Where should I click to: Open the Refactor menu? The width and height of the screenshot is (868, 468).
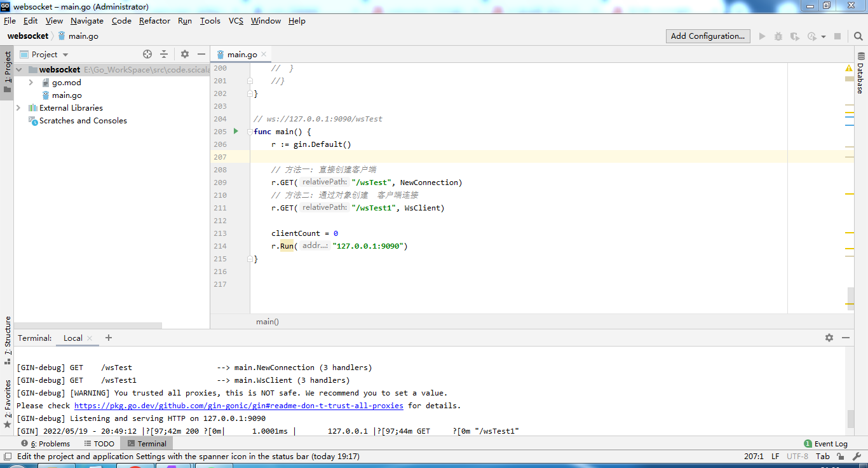(x=154, y=20)
